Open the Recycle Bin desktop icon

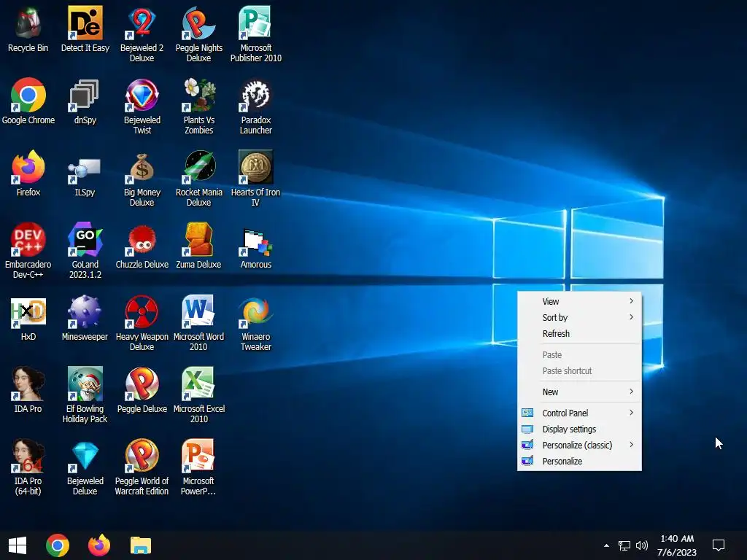pyautogui.click(x=28, y=29)
